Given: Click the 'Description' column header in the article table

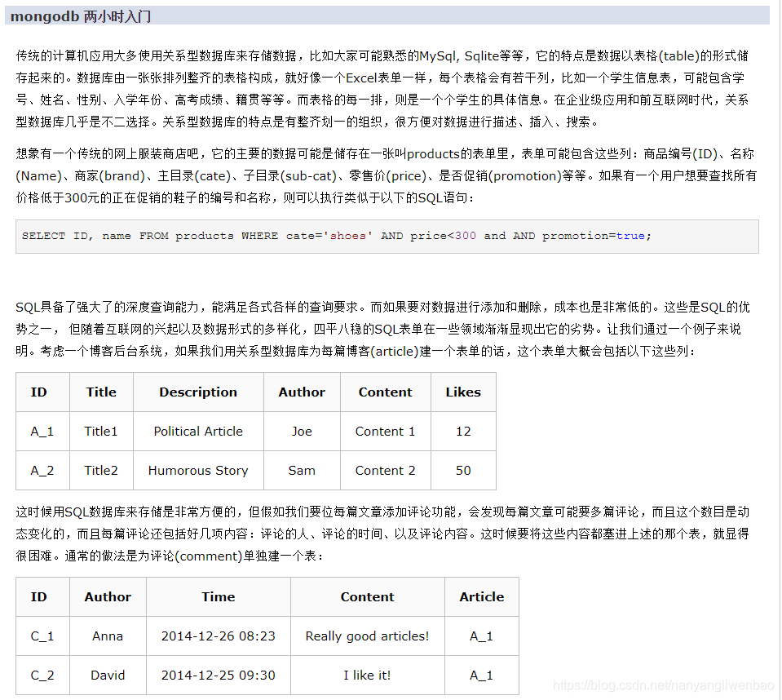Looking at the screenshot, I should click(198, 392).
